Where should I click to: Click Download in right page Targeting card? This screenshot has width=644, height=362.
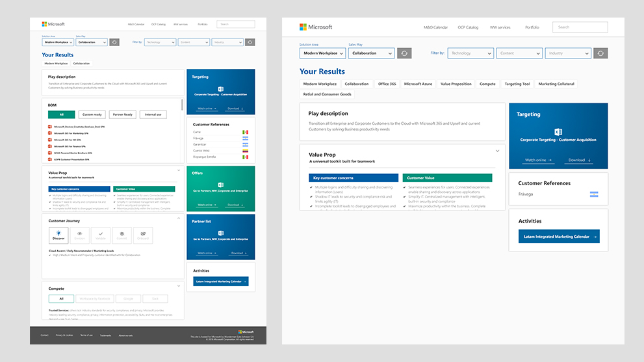click(x=579, y=161)
